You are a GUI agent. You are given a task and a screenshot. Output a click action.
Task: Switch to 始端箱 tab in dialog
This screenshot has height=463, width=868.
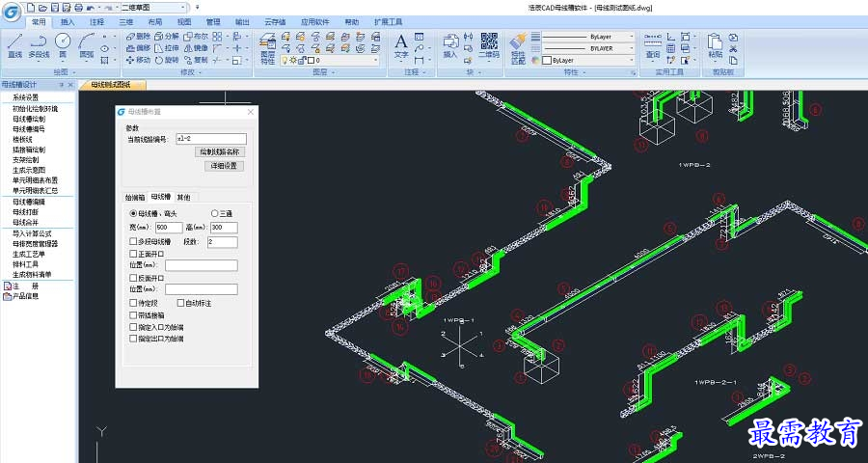pos(135,197)
